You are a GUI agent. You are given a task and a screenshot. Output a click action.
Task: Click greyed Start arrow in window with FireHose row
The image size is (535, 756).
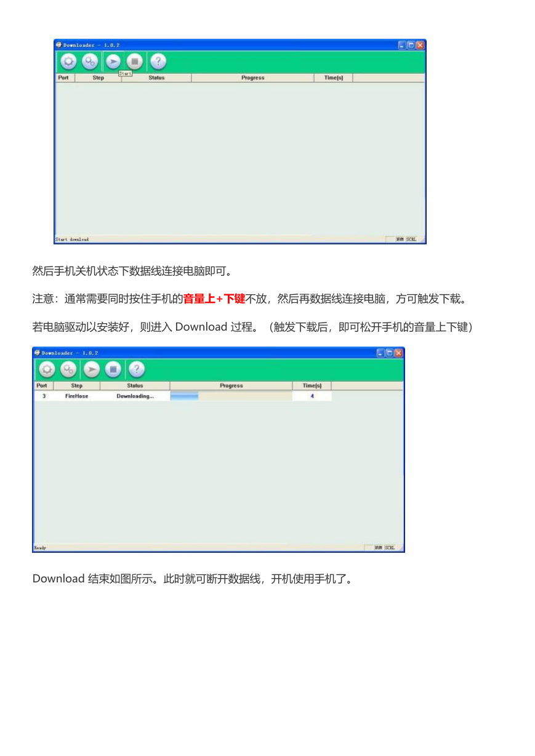[x=91, y=369]
